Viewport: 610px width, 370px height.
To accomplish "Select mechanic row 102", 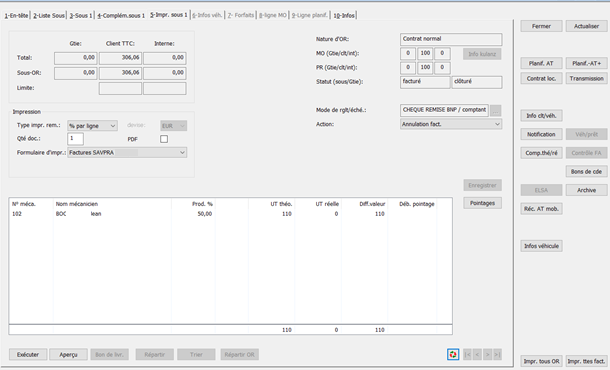I will [230, 214].
